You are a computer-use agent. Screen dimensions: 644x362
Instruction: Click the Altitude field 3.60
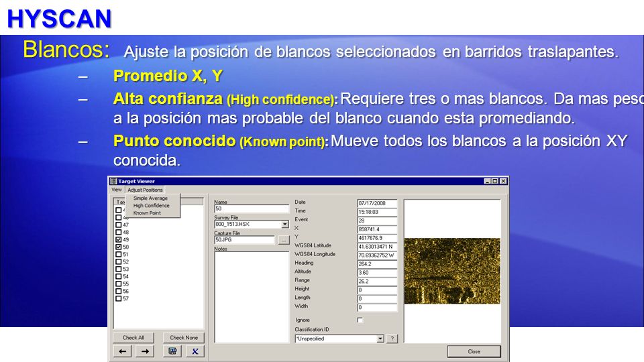tap(377, 273)
